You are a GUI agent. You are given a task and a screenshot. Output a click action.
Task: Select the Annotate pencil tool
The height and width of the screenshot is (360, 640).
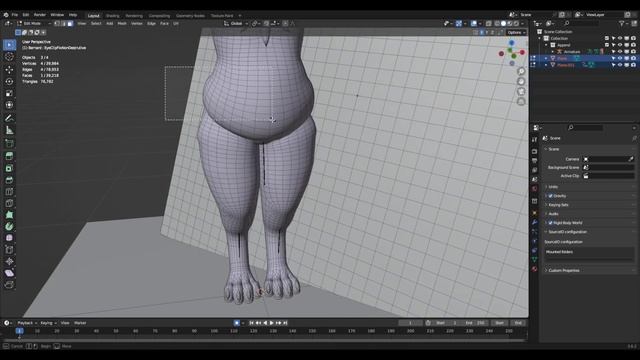point(9,118)
